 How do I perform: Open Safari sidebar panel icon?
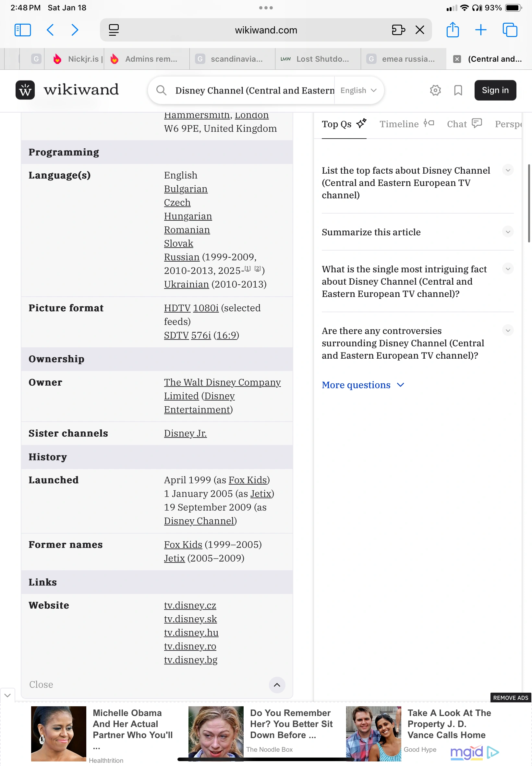[x=23, y=30]
